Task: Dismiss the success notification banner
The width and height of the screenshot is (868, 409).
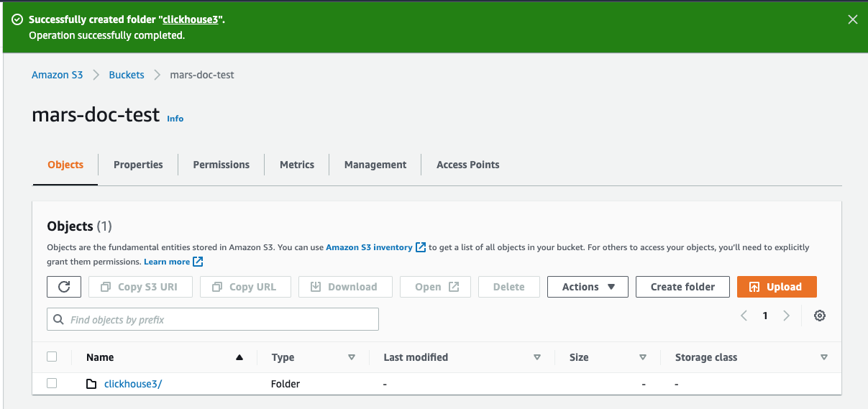Action: [x=852, y=20]
